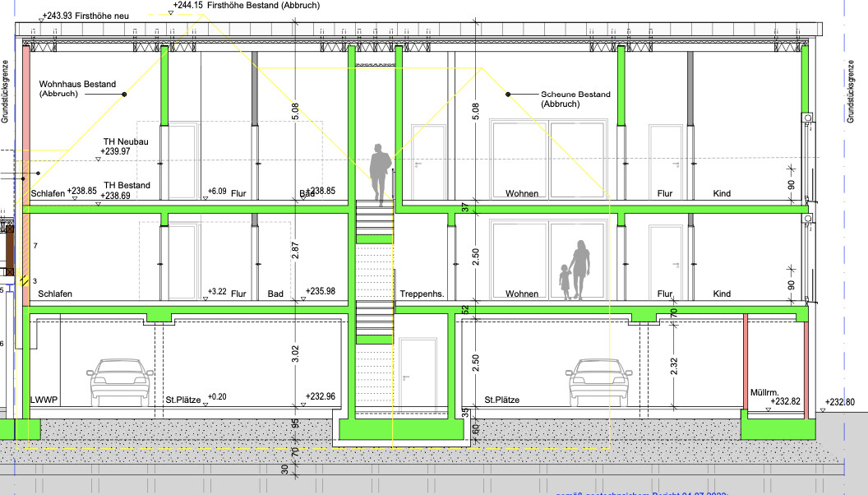Select the person silhouette on the staircase

(x=381, y=175)
